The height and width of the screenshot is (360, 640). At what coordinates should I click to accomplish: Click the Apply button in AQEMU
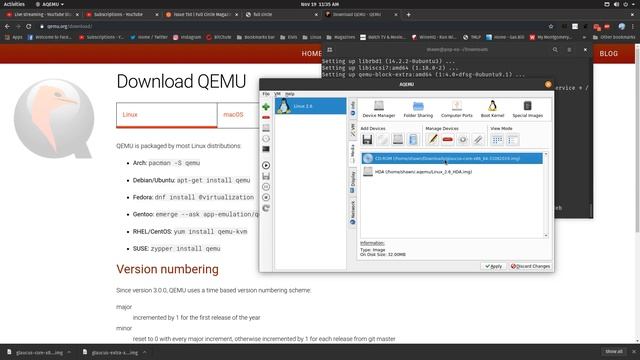[x=493, y=266]
